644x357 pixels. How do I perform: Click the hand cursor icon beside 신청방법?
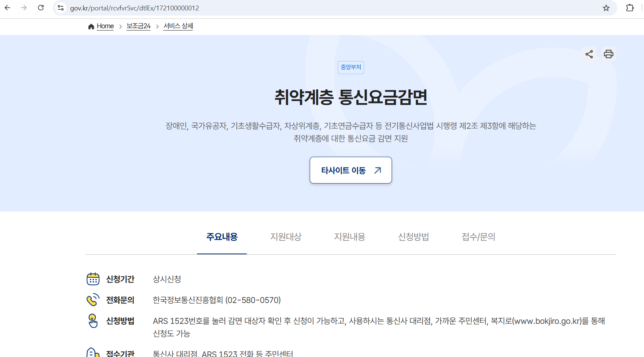[92, 321]
